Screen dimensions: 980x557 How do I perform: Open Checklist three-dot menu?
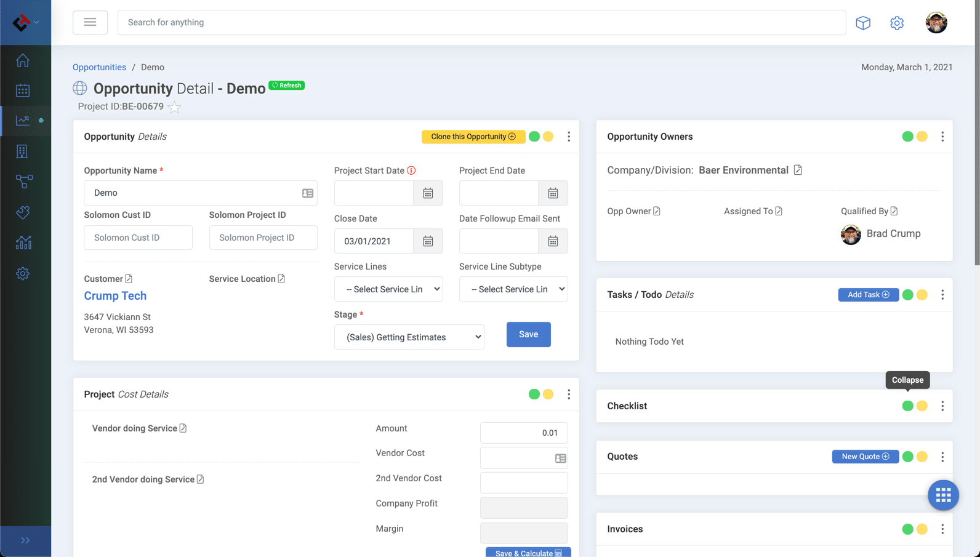pyautogui.click(x=942, y=406)
